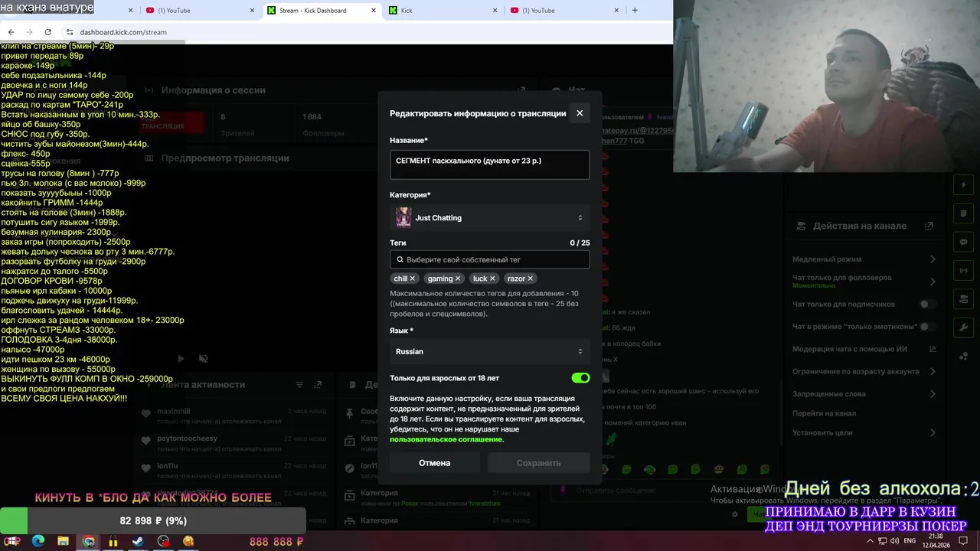Open the wrench tools icon in right sidebar
Screen dimensions: 980x551
(964, 328)
